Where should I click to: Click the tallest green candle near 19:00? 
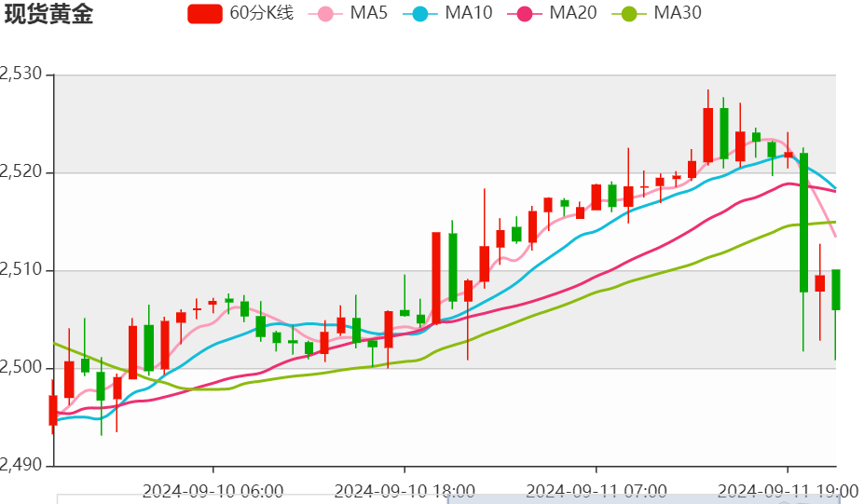pos(804,223)
